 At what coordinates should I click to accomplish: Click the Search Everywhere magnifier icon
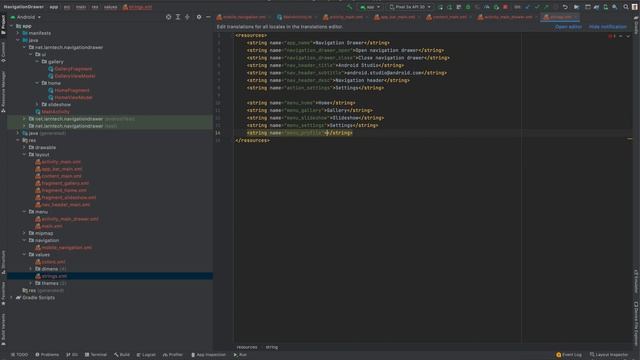[x=626, y=7]
